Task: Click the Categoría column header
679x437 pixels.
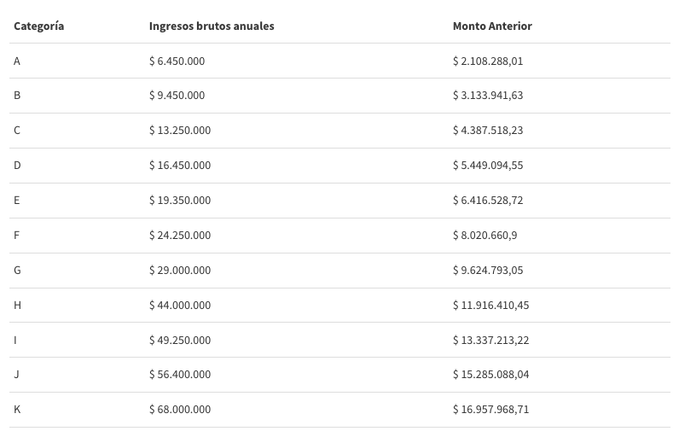Action: (x=39, y=26)
